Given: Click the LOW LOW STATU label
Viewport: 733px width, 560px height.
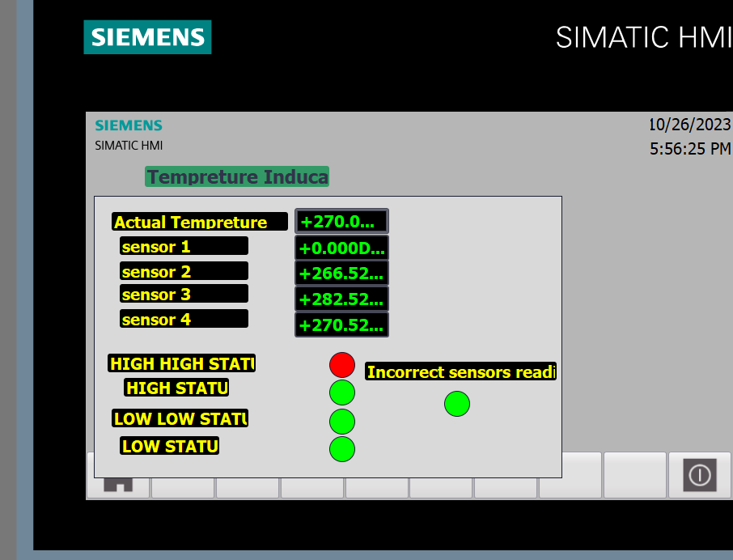Looking at the screenshot, I should tap(180, 418).
